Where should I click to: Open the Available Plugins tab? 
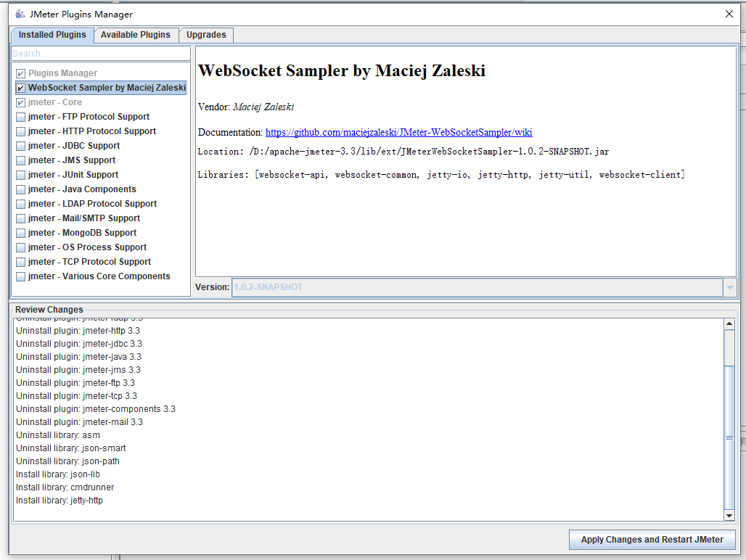click(x=136, y=35)
